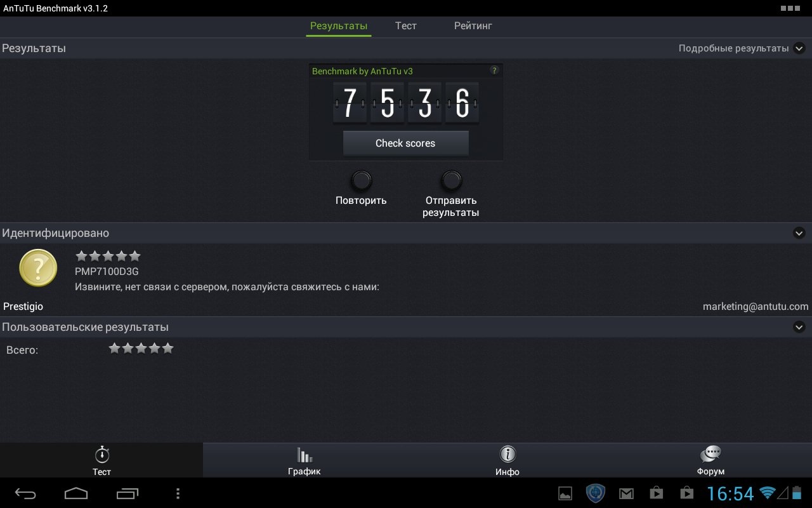Tap the 7536 score counter display
This screenshot has height=508, width=812.
(405, 103)
